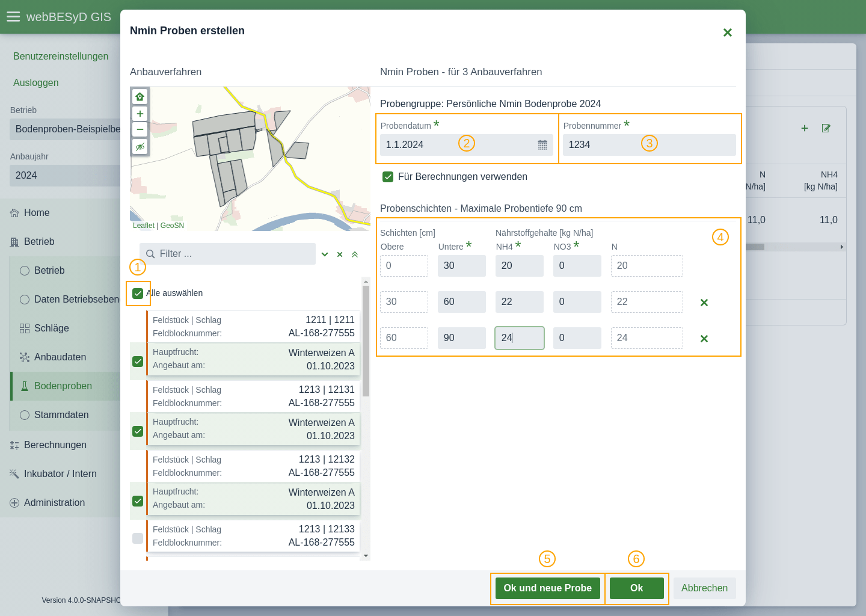Screen dimensions: 866x616
Task: Open the calendar picker for Probendatum
Action: [x=542, y=145]
